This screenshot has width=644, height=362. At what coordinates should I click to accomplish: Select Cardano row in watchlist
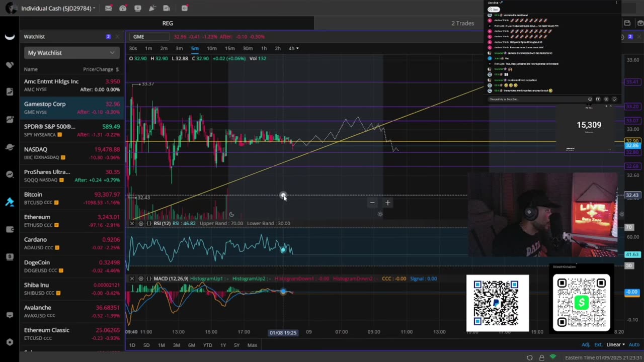72,243
